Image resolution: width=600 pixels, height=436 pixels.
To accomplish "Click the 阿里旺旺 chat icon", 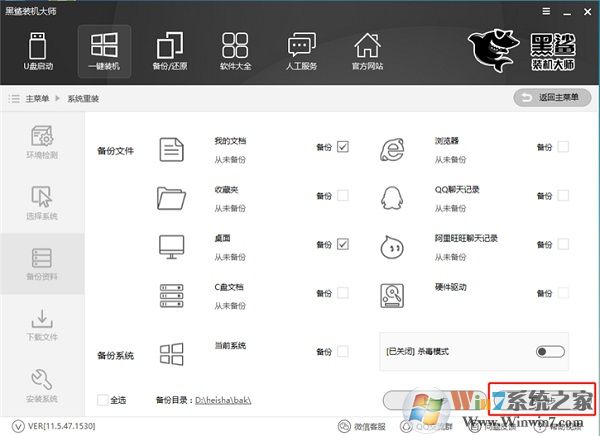I will 392,247.
